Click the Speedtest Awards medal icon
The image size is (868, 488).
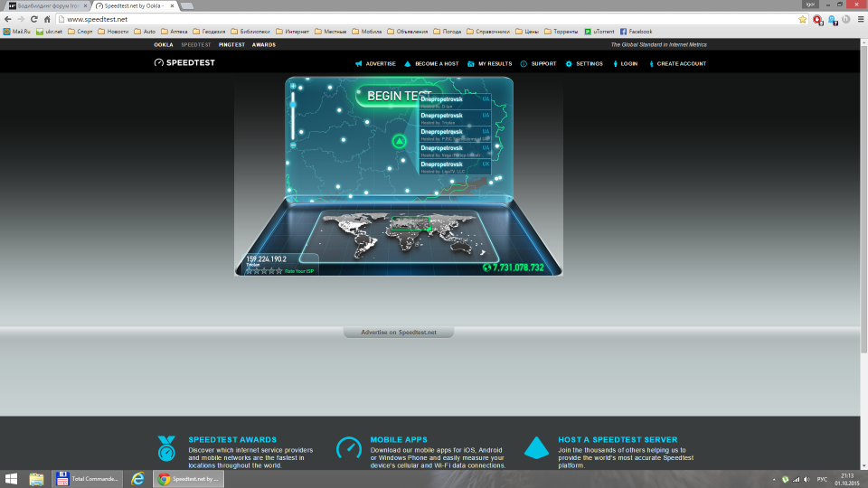tap(166, 448)
